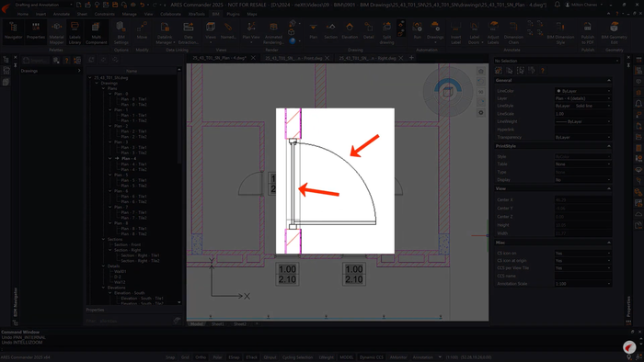The height and width of the screenshot is (362, 644).
Task: Click the Adjust Labels tool
Action: click(x=493, y=32)
